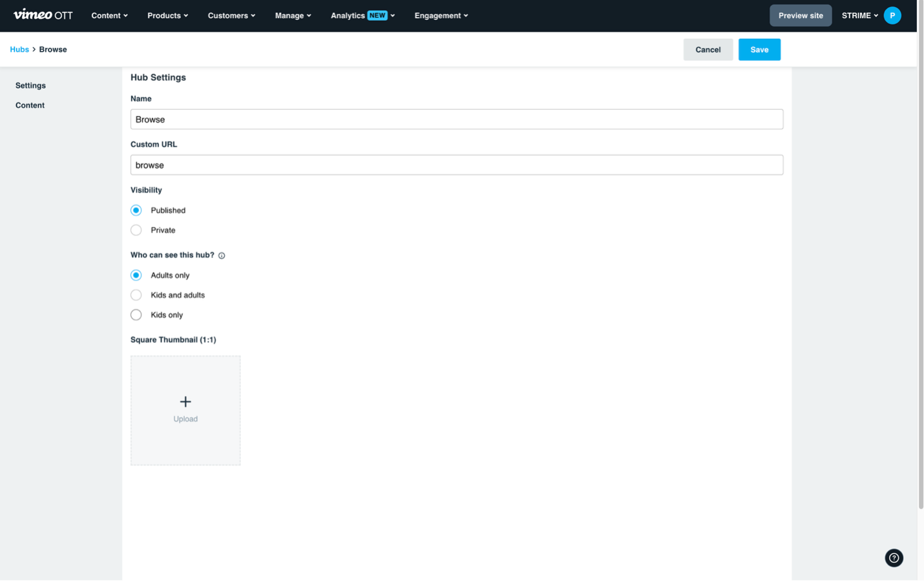Click the Custom URL input field
924x582 pixels.
pyautogui.click(x=457, y=165)
